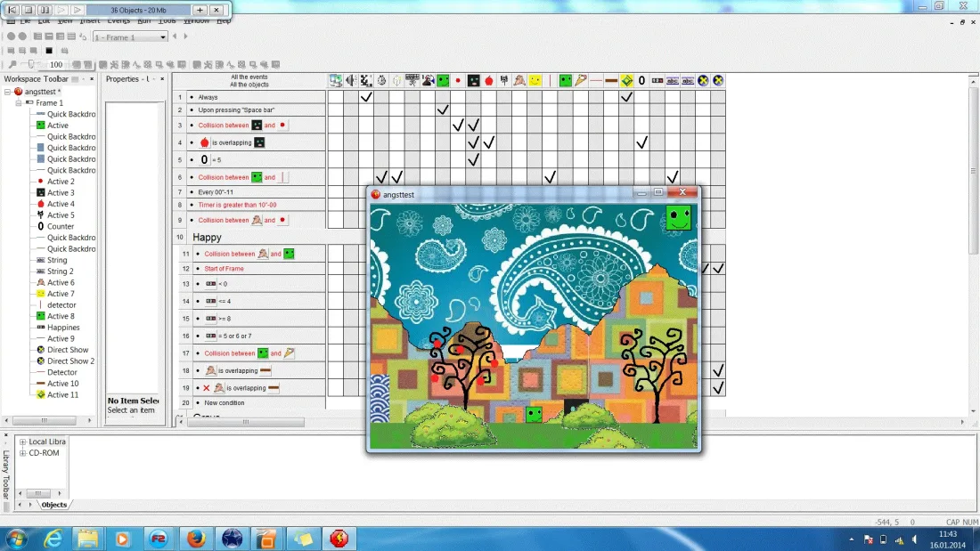Click the 'Happy' group header in the event list
Viewport: 980px width, 551px height.
[x=207, y=238]
